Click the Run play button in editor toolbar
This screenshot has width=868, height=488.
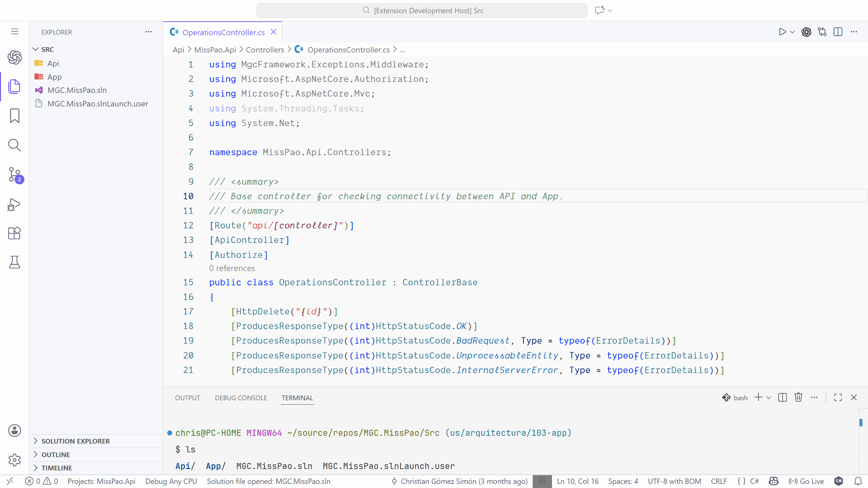(x=782, y=32)
